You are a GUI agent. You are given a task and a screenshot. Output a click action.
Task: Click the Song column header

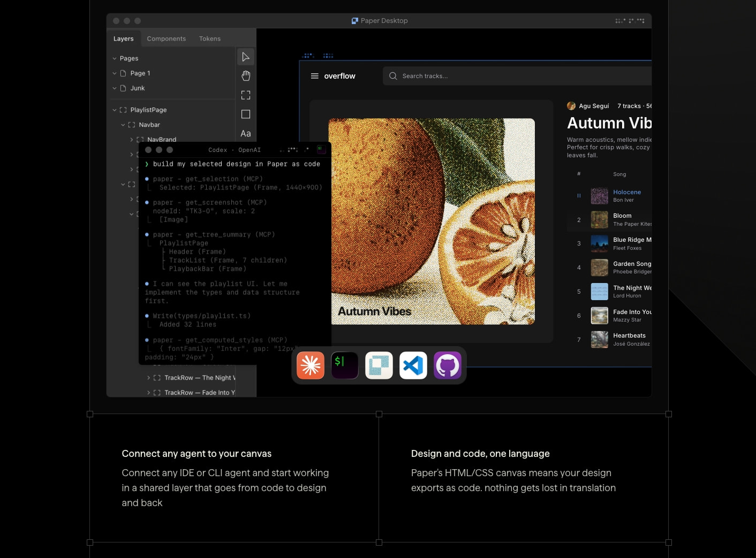(619, 174)
